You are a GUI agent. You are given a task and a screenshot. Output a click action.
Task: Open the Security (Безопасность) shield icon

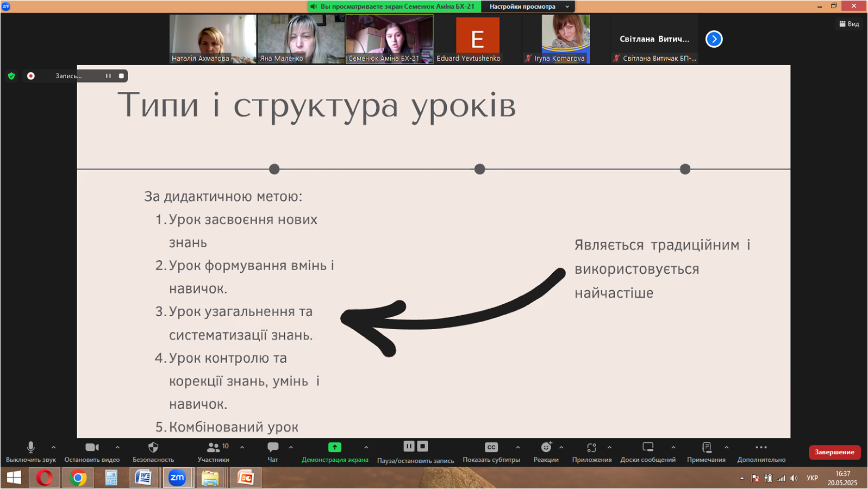tap(153, 447)
